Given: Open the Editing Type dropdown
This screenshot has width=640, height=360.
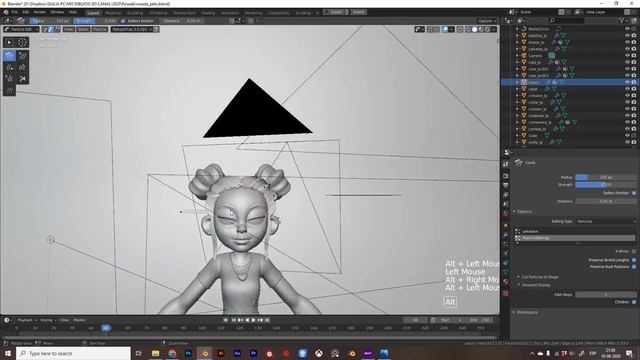Looking at the screenshot, I should (606, 221).
